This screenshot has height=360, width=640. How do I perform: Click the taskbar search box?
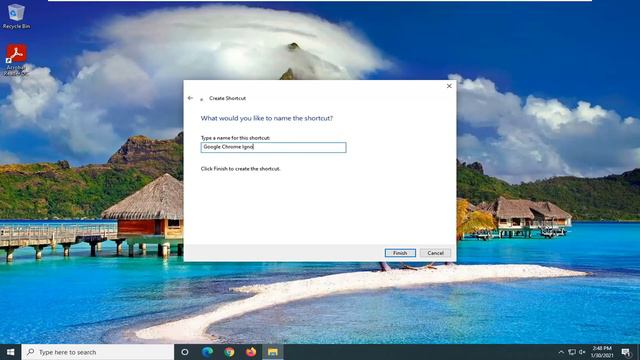coord(98,352)
